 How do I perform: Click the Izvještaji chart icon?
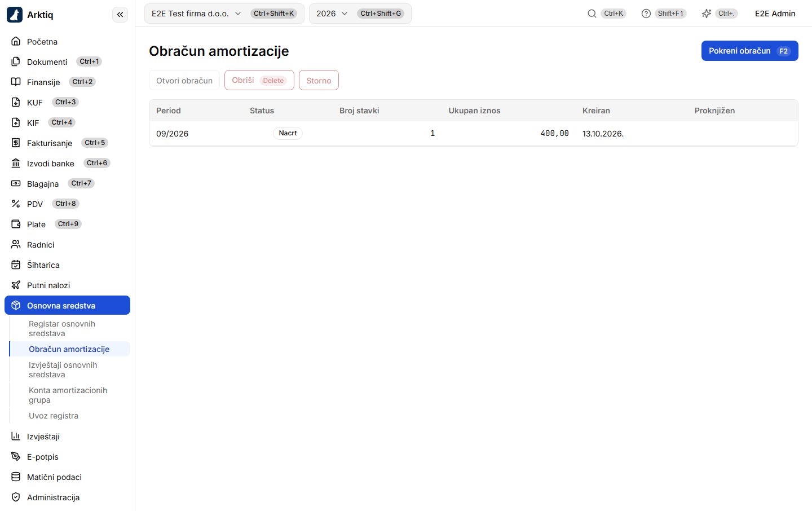[16, 436]
